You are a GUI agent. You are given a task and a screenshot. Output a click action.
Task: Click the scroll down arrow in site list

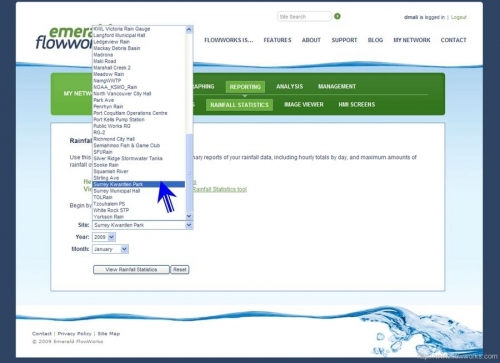(x=189, y=216)
